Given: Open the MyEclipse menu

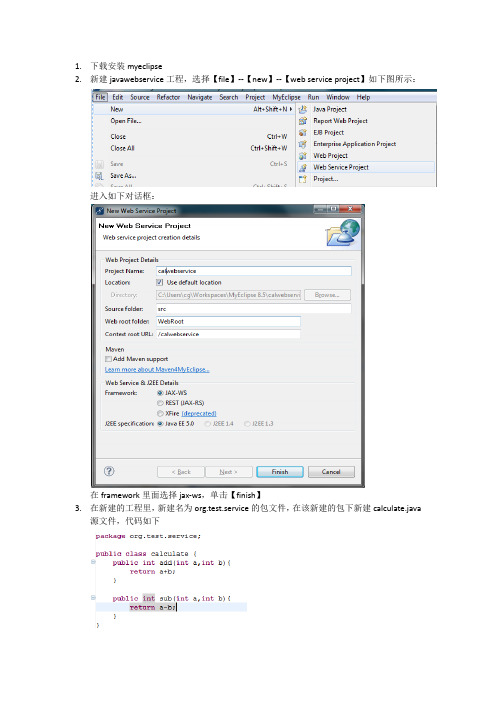Looking at the screenshot, I should (x=286, y=97).
